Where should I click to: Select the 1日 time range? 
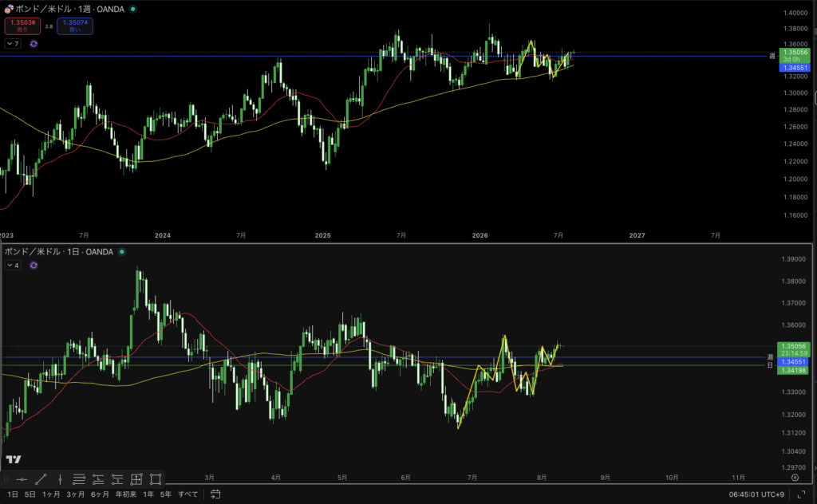[13, 494]
